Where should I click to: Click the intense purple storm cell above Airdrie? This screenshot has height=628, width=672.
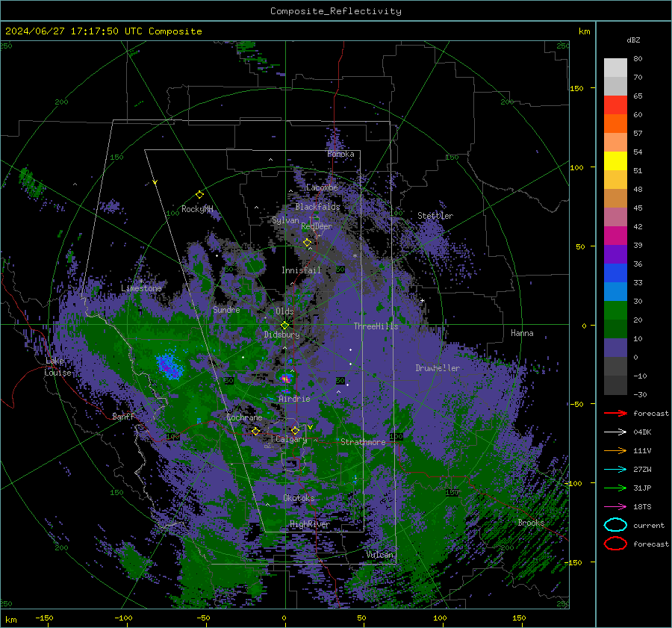(286, 379)
